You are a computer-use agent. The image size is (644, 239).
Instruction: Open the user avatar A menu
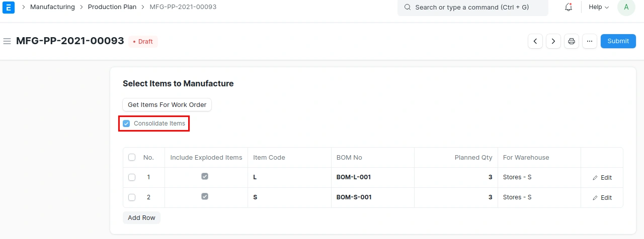click(626, 7)
